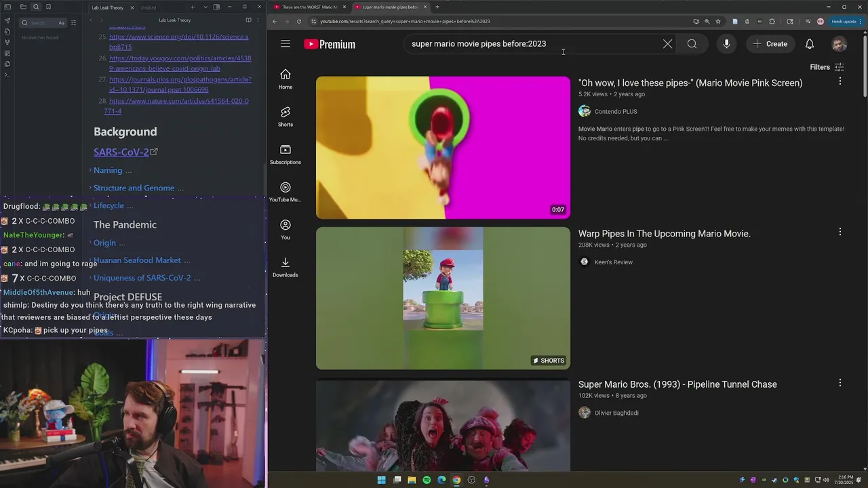The height and width of the screenshot is (488, 868).
Task: Open file explorer icon in Obsidian
Action: tap(23, 7)
